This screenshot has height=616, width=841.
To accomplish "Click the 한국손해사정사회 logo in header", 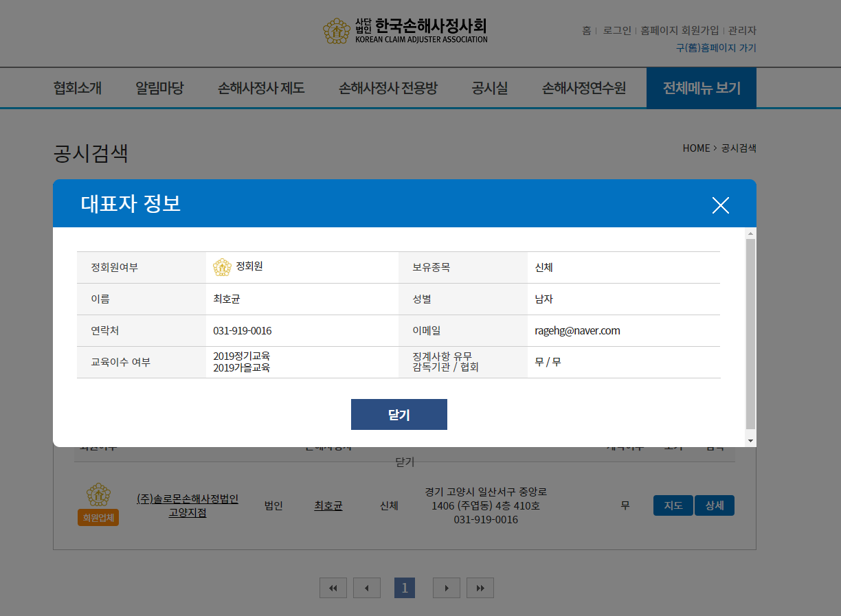I will click(x=405, y=31).
